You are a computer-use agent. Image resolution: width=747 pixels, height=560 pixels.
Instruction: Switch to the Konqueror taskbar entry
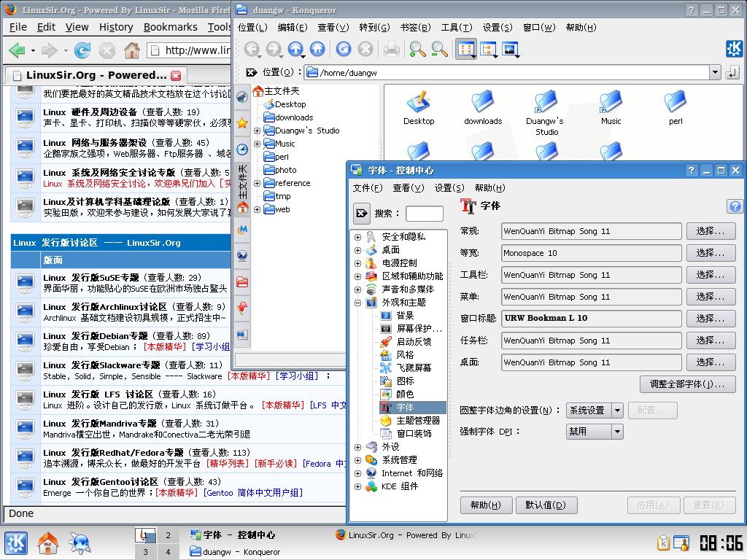tap(236, 552)
